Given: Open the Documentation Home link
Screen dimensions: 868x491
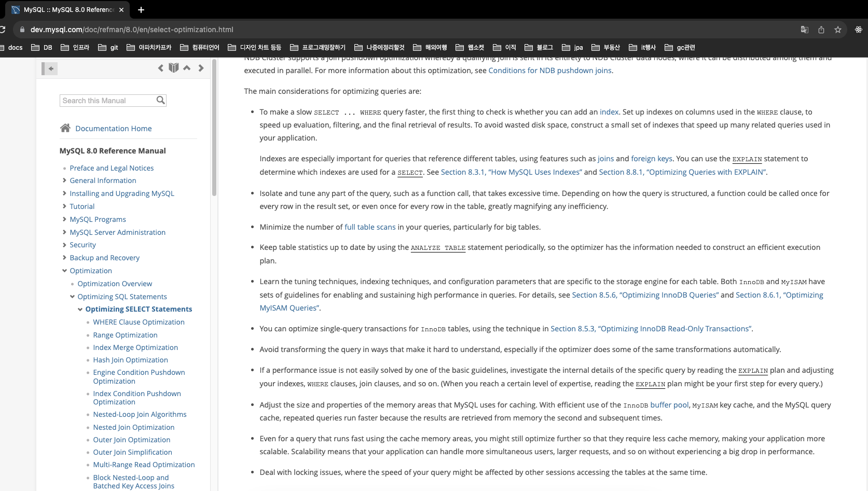Looking at the screenshot, I should tap(114, 129).
